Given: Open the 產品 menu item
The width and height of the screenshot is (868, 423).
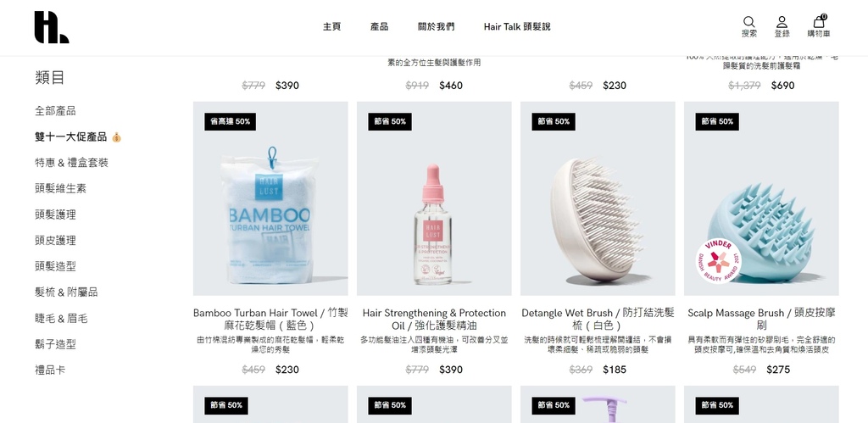Looking at the screenshot, I should point(379,26).
